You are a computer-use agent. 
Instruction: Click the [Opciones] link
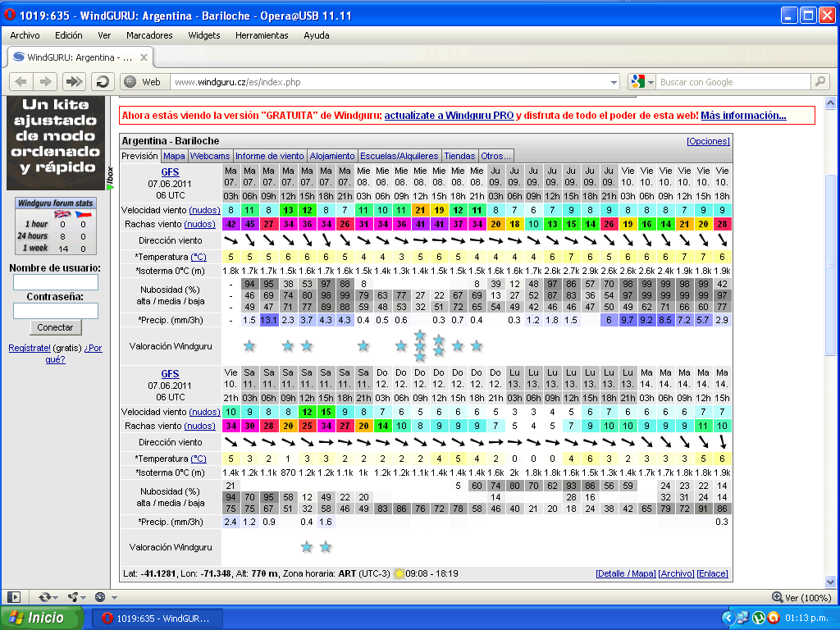click(708, 141)
